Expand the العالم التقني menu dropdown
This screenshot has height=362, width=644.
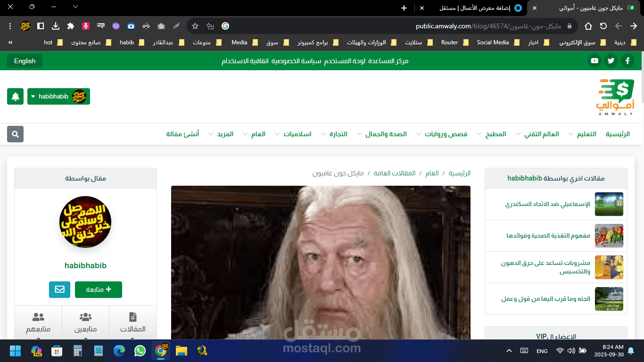click(x=519, y=134)
